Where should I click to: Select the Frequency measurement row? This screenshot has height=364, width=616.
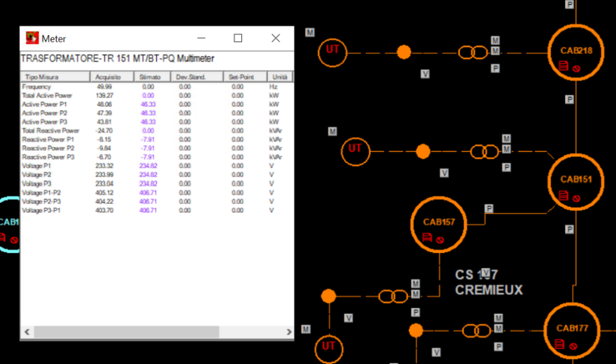pyautogui.click(x=37, y=87)
